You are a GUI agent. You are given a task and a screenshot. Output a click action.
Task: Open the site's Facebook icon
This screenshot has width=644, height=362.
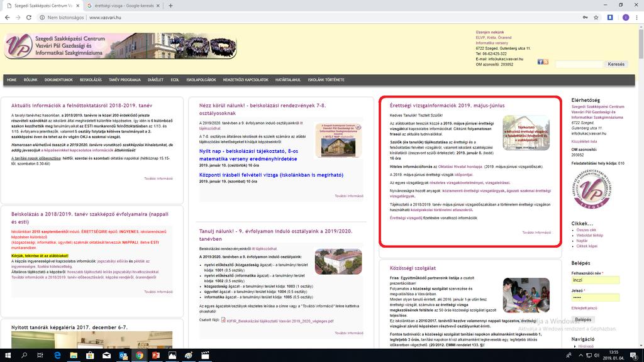tap(540, 62)
